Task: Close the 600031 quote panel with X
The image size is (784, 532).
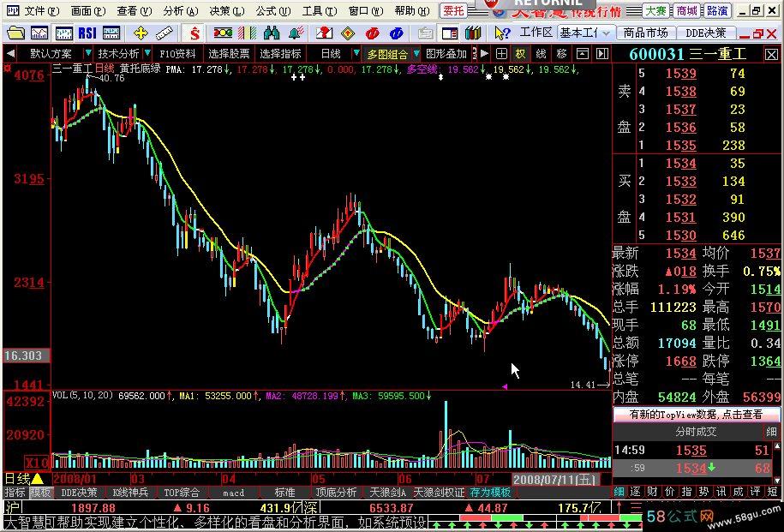Action: coord(771,55)
